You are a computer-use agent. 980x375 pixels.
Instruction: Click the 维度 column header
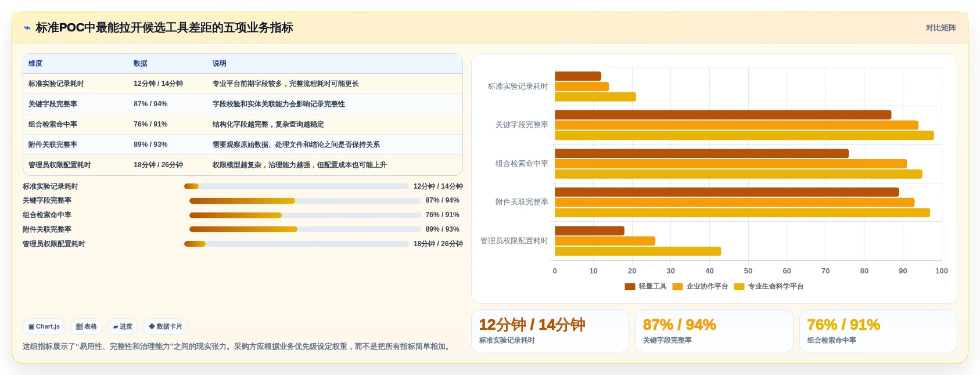pos(35,63)
